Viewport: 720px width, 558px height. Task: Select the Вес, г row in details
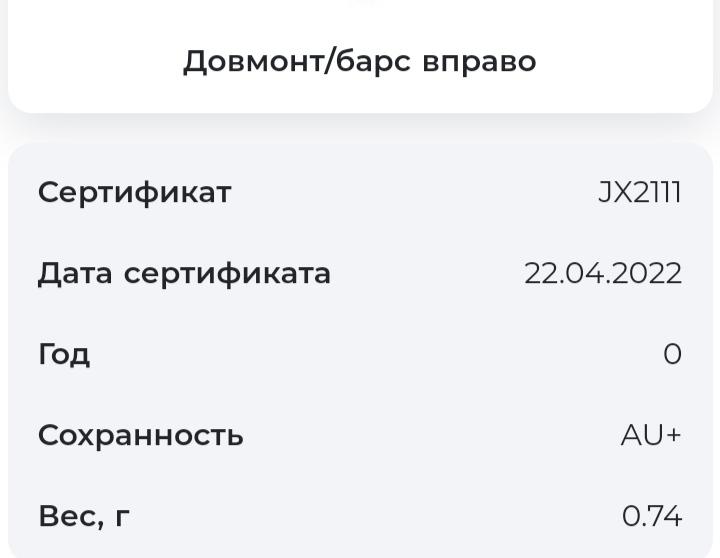click(x=360, y=516)
